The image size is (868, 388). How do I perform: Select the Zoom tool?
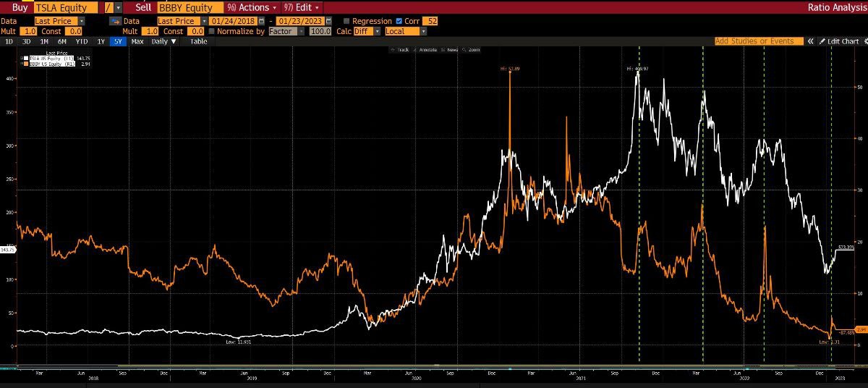[472, 50]
